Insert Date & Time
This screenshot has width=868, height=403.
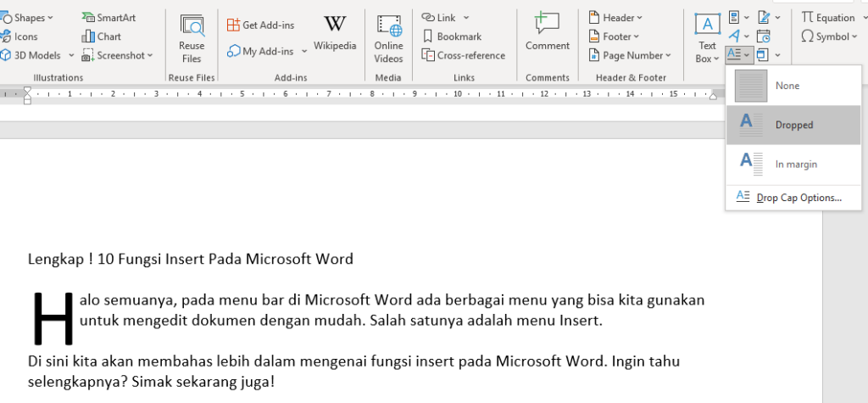764,36
